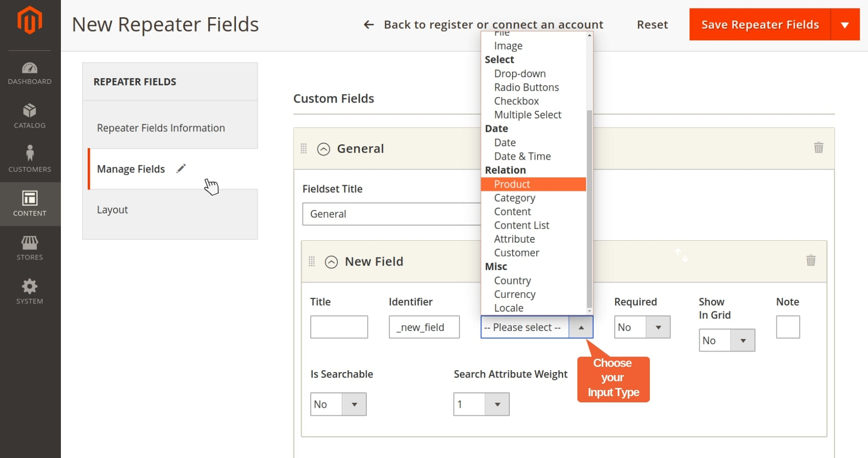Click the Reset link
This screenshot has width=868, height=458.
[652, 24]
